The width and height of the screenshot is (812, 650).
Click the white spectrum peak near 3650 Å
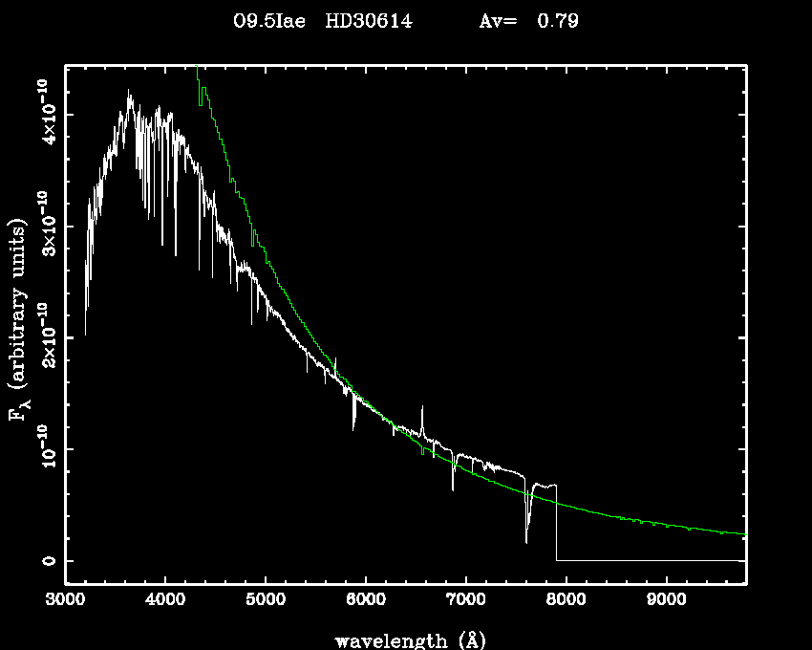129,96
